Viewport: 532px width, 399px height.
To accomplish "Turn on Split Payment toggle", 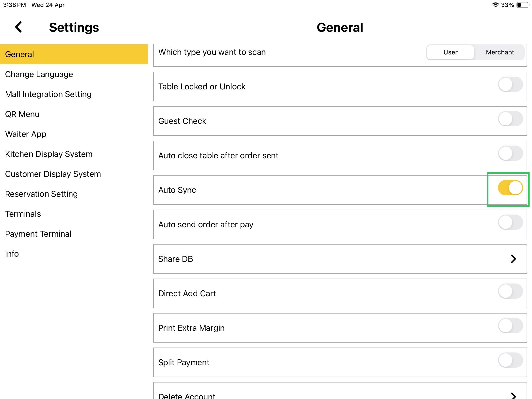I will pyautogui.click(x=510, y=360).
